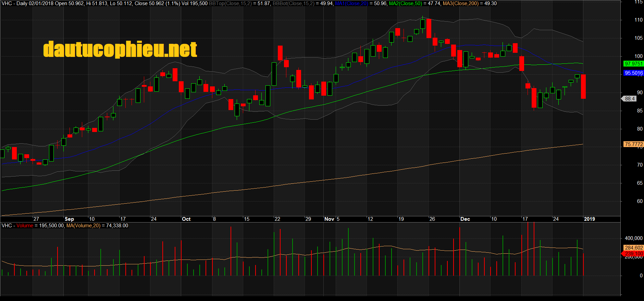644x301 pixels.
Task: Click the last red candlestick before 2019
Action: pos(583,86)
